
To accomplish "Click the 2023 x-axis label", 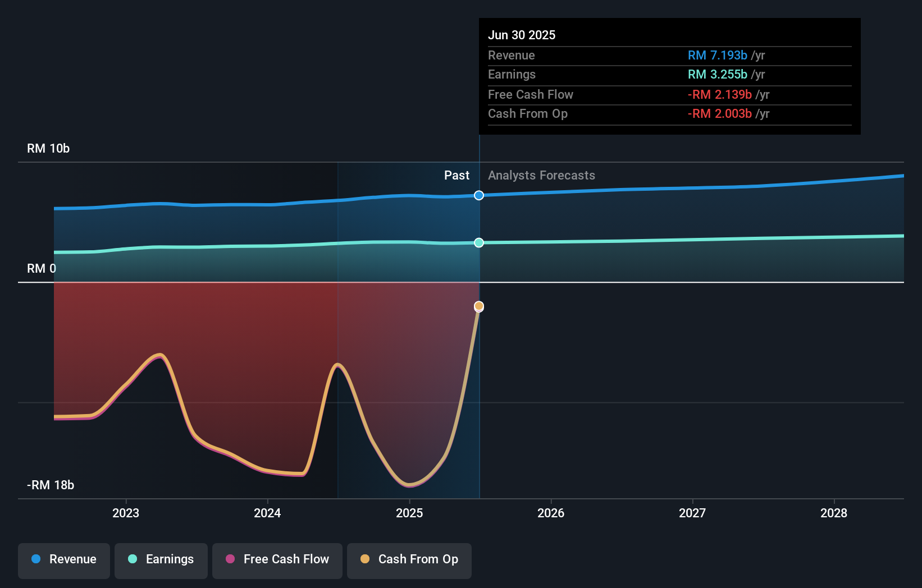I will click(x=126, y=513).
